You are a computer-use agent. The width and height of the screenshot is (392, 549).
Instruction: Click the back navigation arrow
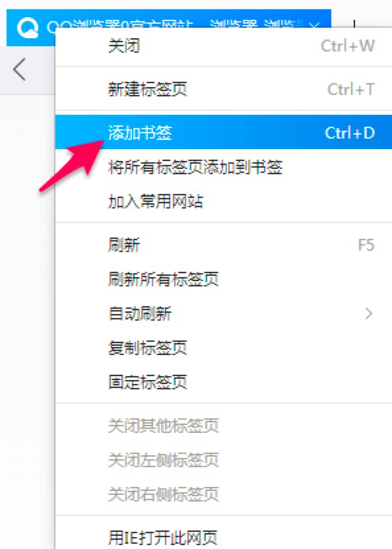click(19, 69)
